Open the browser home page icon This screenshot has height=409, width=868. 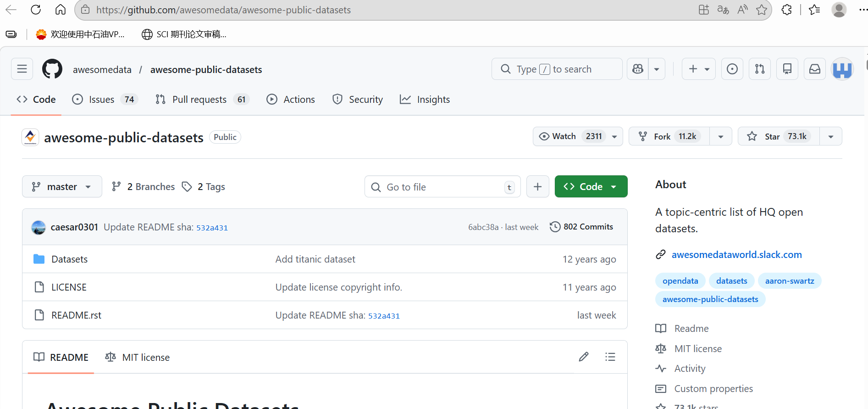coord(61,10)
